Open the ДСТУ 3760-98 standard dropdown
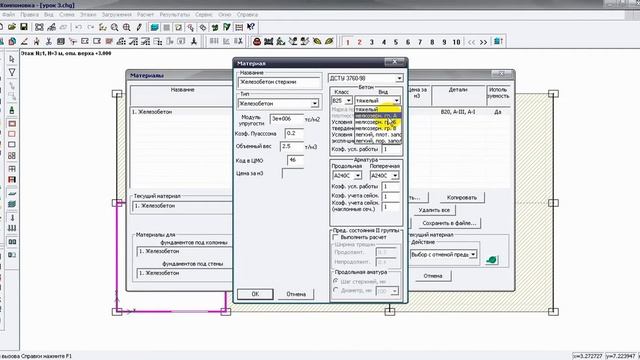 coord(399,78)
